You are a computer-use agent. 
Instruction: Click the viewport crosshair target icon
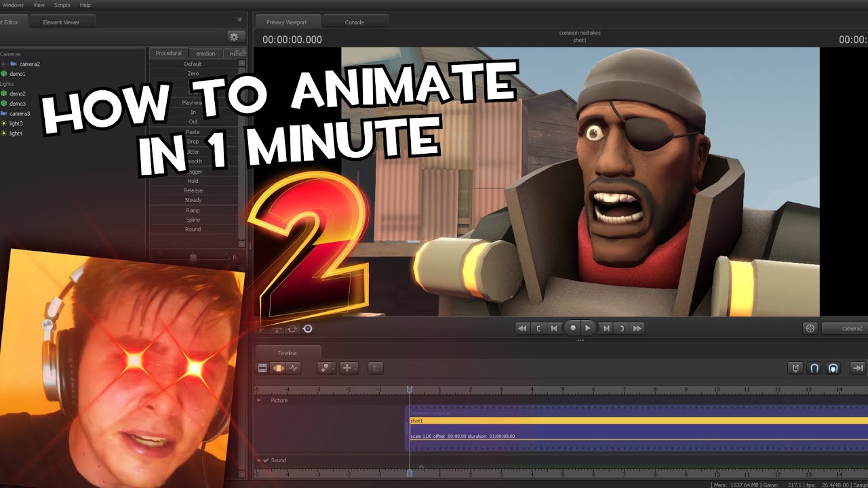(x=810, y=328)
